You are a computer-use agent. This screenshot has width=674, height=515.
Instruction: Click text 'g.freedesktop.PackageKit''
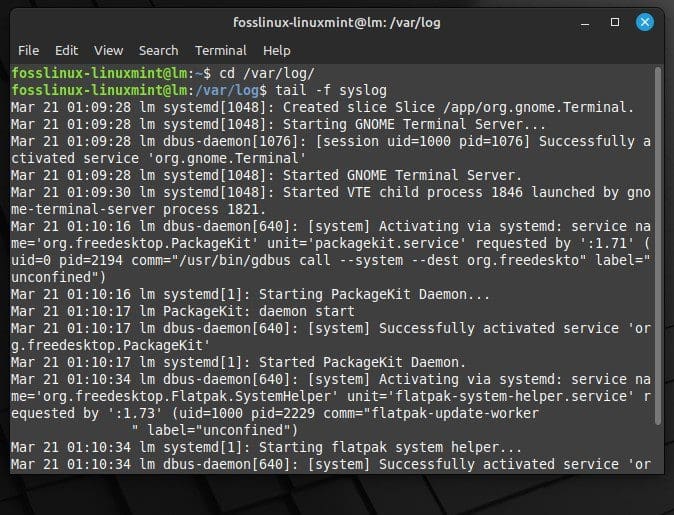click(x=110, y=345)
